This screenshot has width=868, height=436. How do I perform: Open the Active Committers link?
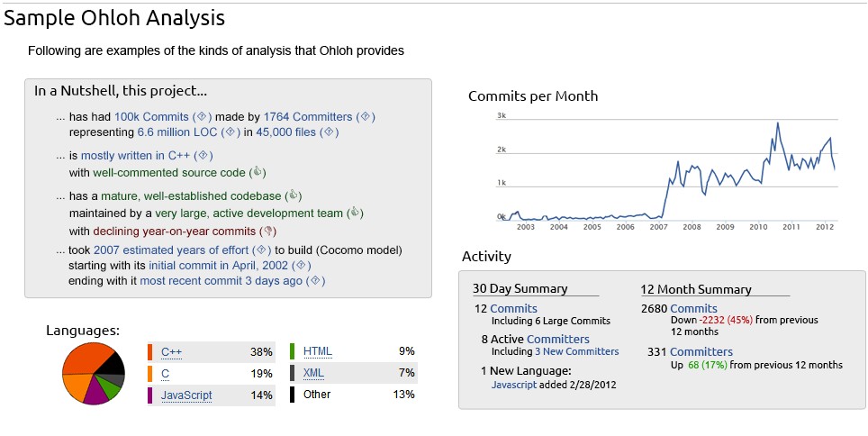[x=539, y=340]
